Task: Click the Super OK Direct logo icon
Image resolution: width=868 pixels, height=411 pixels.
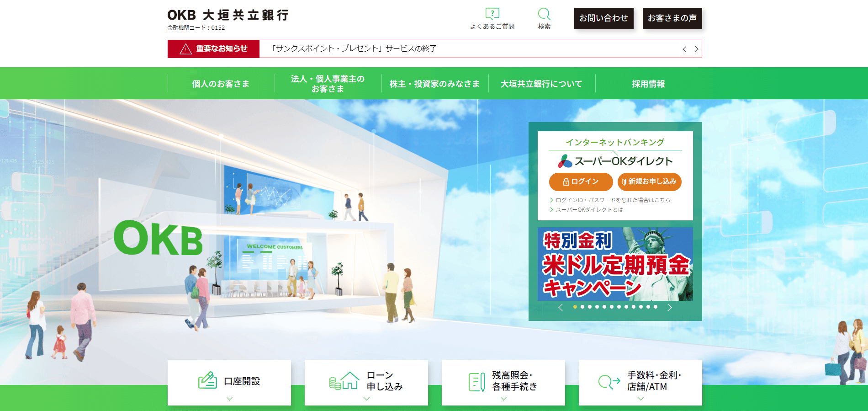Action: pos(565,161)
